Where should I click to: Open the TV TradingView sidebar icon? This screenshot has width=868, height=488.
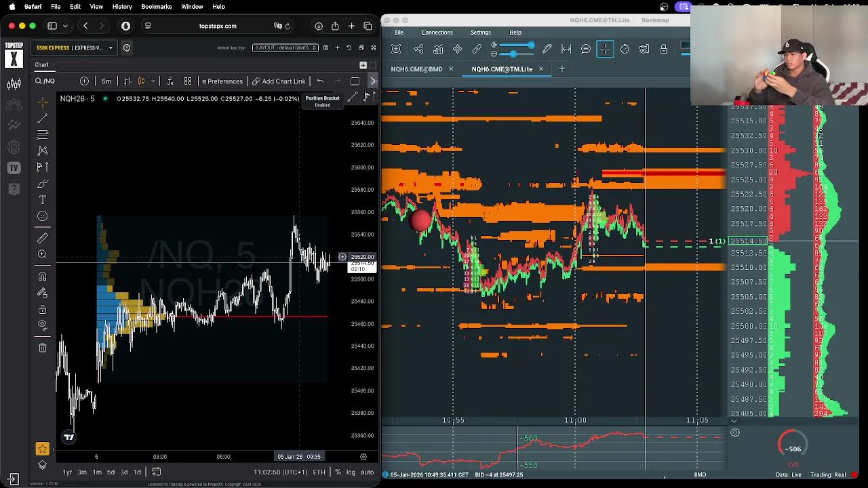click(x=14, y=167)
